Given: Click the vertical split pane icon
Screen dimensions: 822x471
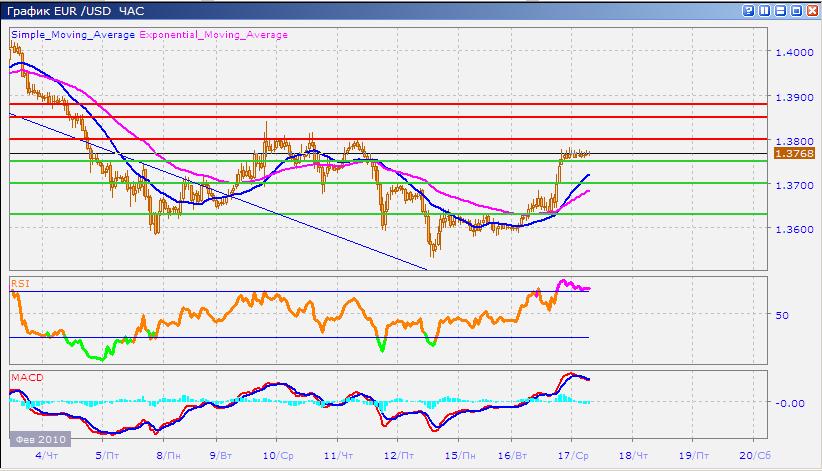Looking at the screenshot, I should point(764,10).
